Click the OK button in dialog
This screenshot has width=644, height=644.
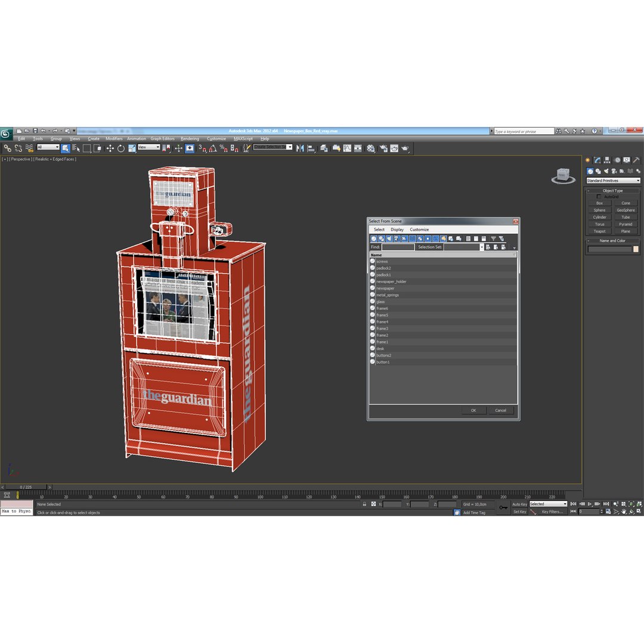[473, 410]
